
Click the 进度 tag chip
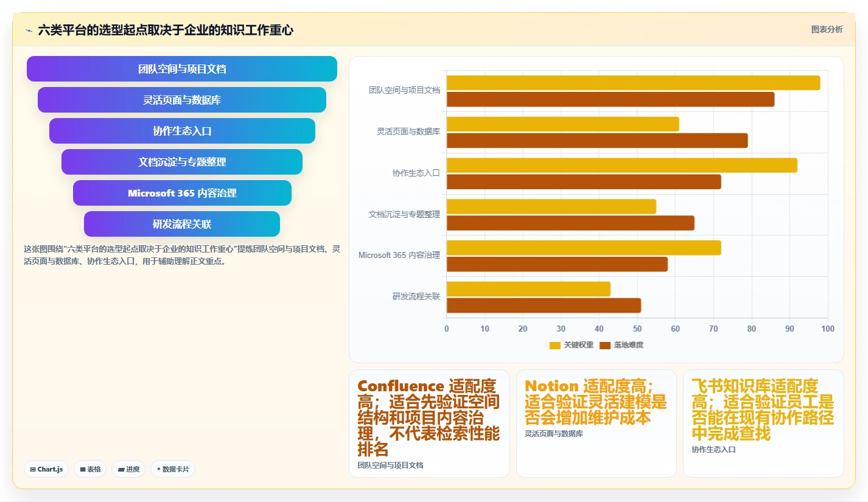[128, 469]
